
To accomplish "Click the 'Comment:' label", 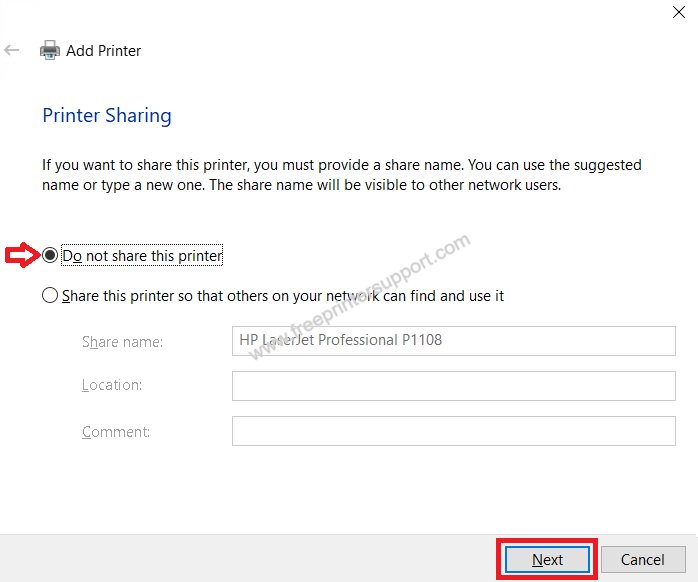I will (116, 431).
